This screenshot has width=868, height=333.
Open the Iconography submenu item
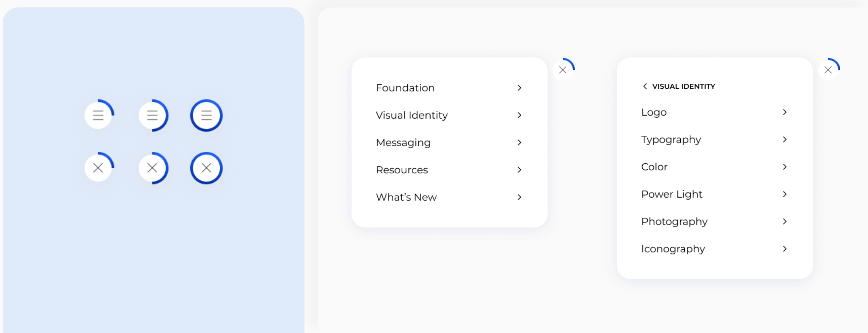pyautogui.click(x=715, y=249)
